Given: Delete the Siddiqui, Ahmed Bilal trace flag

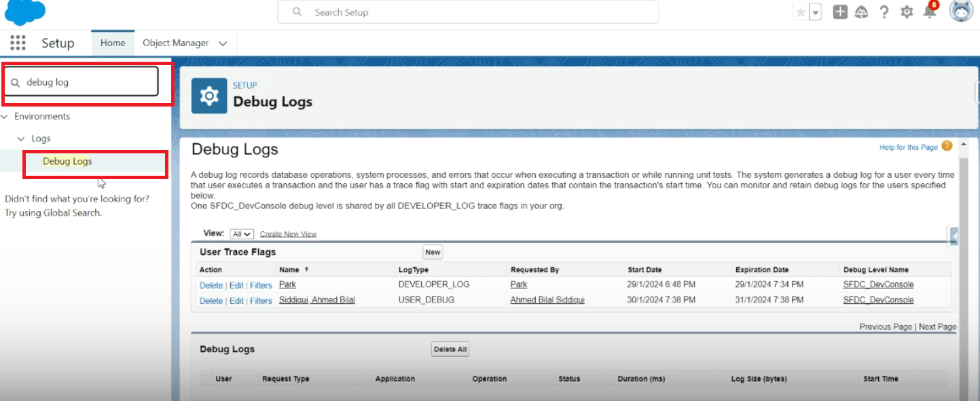Looking at the screenshot, I should [211, 301].
